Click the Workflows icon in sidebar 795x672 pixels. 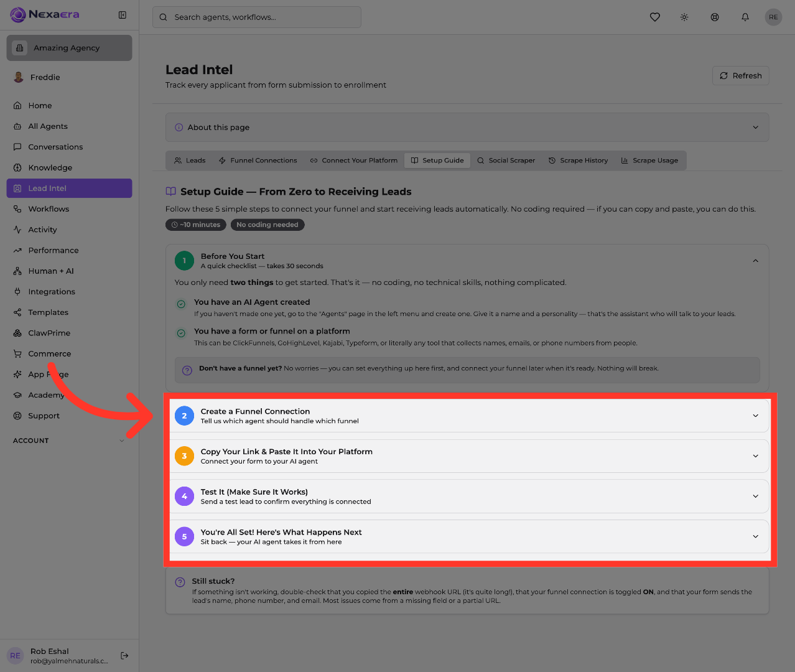[x=17, y=209]
